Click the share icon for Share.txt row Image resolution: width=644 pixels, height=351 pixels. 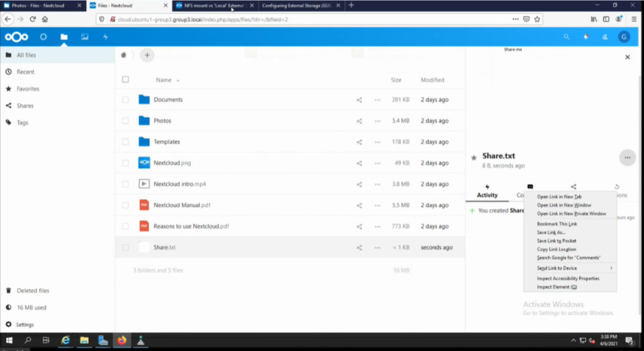coord(359,248)
